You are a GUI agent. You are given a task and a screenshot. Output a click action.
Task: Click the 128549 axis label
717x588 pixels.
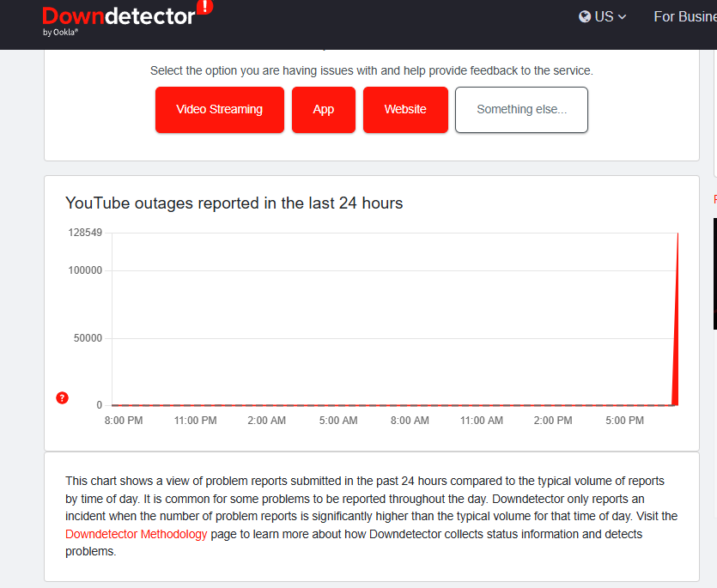point(85,233)
